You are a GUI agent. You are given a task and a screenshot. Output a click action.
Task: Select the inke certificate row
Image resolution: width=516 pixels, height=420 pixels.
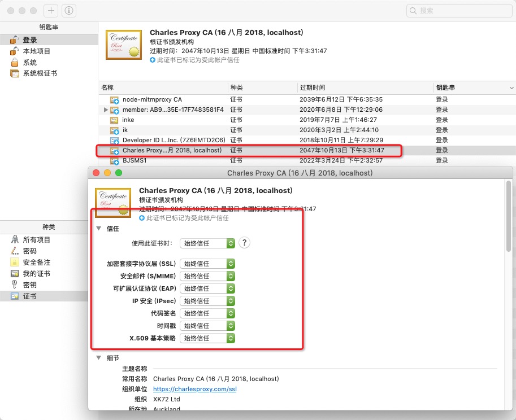(307, 120)
